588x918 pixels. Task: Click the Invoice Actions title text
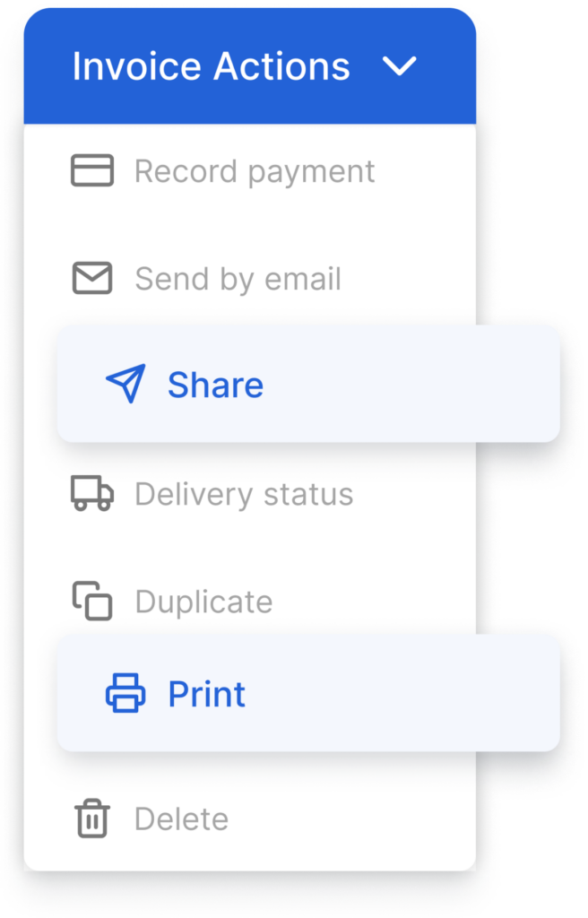click(211, 66)
